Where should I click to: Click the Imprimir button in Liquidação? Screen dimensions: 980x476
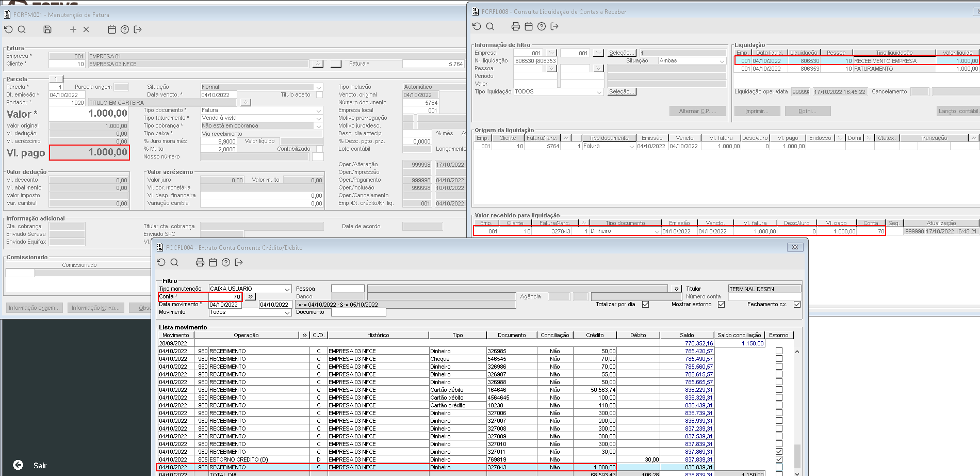click(757, 111)
